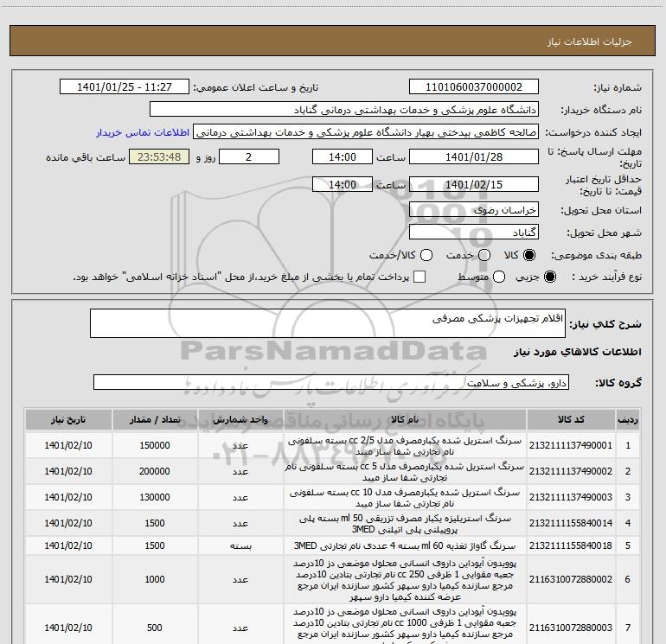
Task: Click the price validity time field 14:00
Action: [343, 184]
